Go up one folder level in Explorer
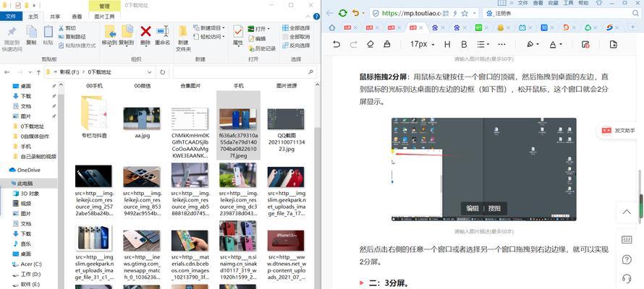 pyautogui.click(x=38, y=72)
